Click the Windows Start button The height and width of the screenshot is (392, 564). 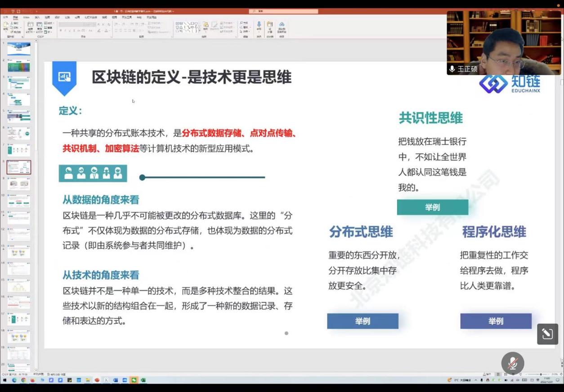tap(5, 380)
